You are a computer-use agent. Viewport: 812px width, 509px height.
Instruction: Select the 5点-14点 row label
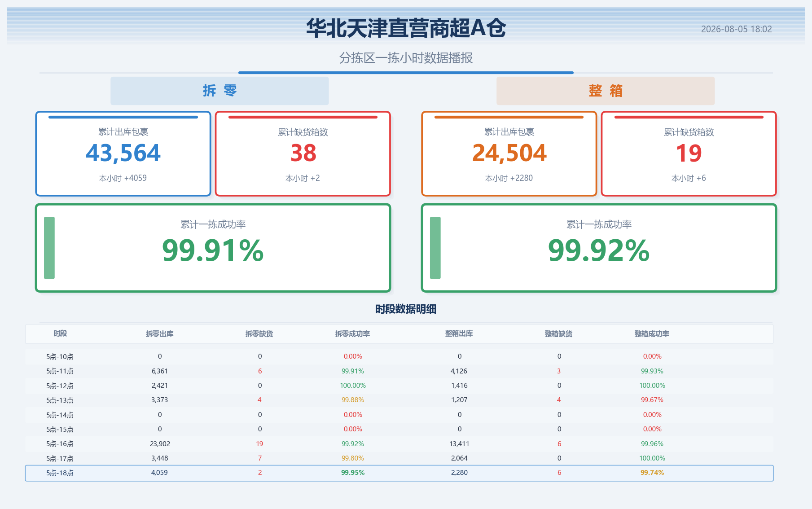(60, 415)
